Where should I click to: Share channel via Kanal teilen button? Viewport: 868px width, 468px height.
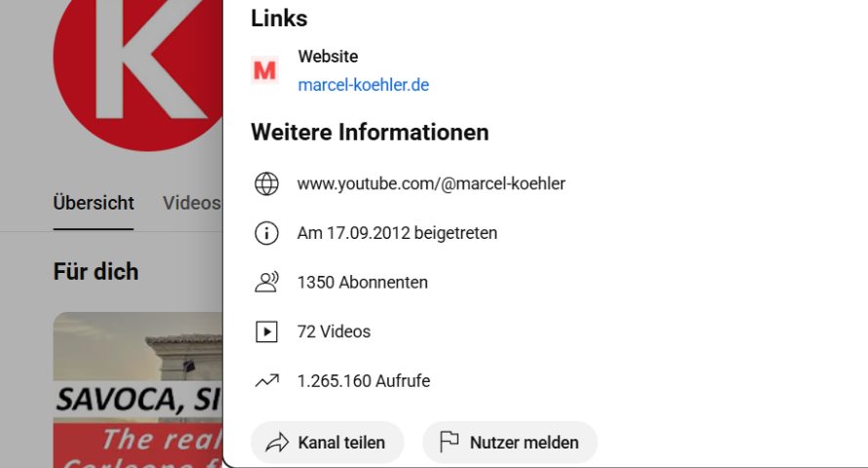coord(327,443)
